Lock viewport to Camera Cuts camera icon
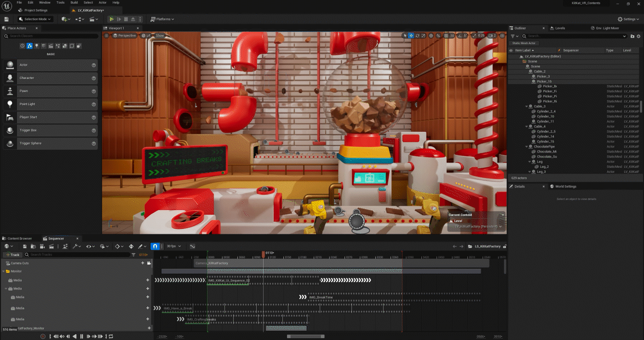The image size is (644, 340). pos(149,263)
